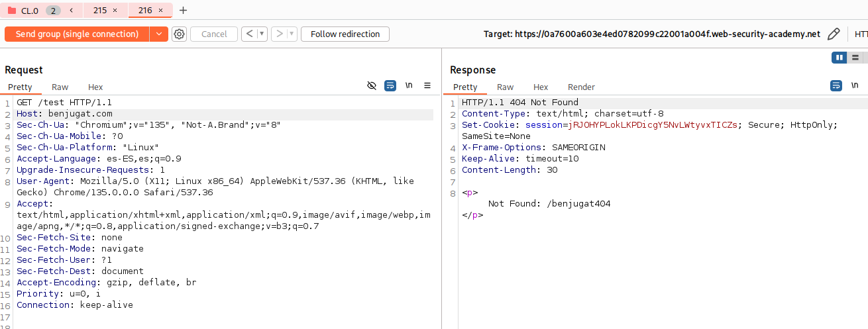Click the Set-Cookie session value

click(653, 125)
